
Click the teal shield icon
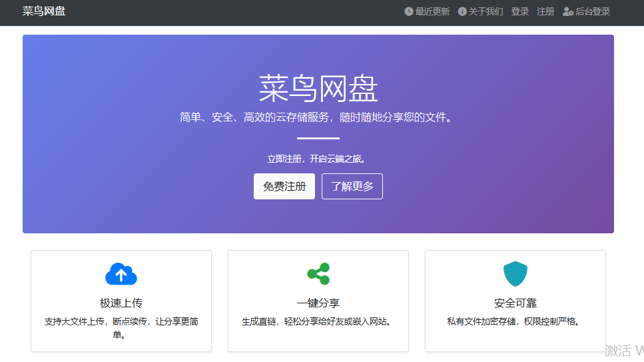coord(515,274)
